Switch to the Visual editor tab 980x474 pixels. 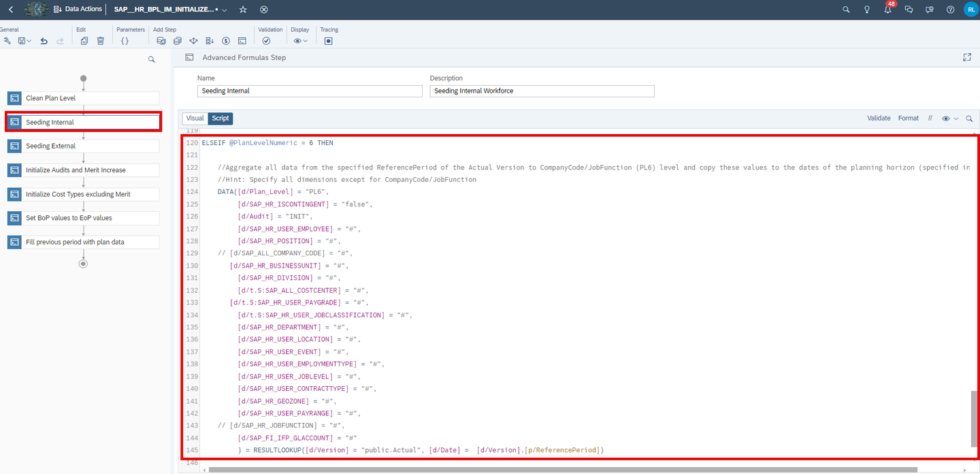pyautogui.click(x=195, y=118)
